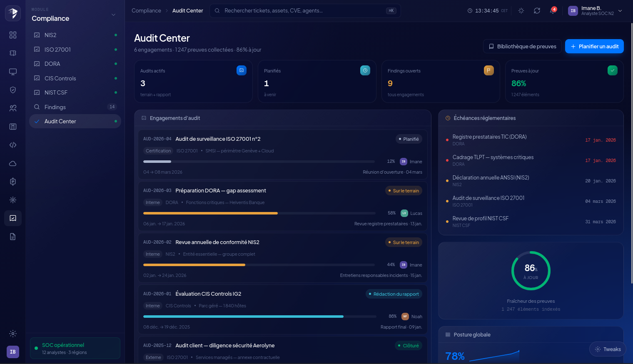This screenshot has width=633, height=364.
Task: Open the Imane B. user menu chevron
Action: click(x=620, y=11)
